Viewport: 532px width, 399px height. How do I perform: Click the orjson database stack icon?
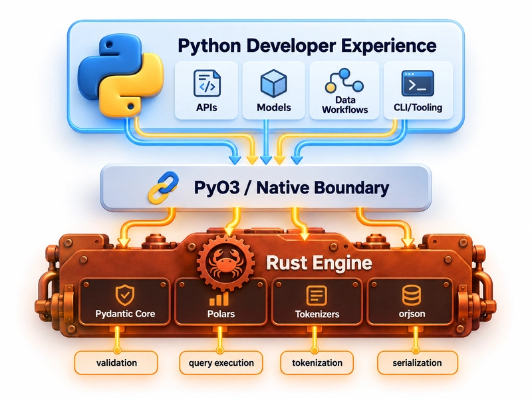point(412,295)
